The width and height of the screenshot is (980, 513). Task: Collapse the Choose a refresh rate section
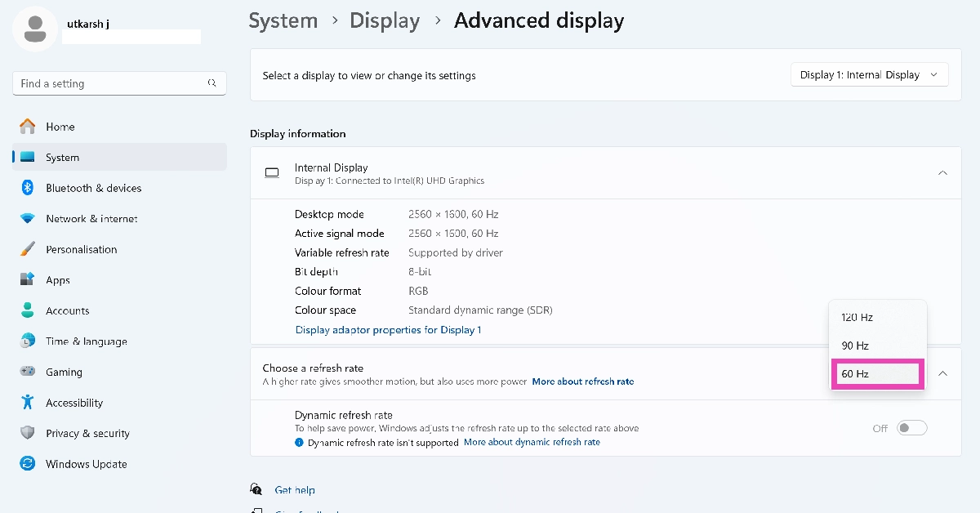coord(942,373)
